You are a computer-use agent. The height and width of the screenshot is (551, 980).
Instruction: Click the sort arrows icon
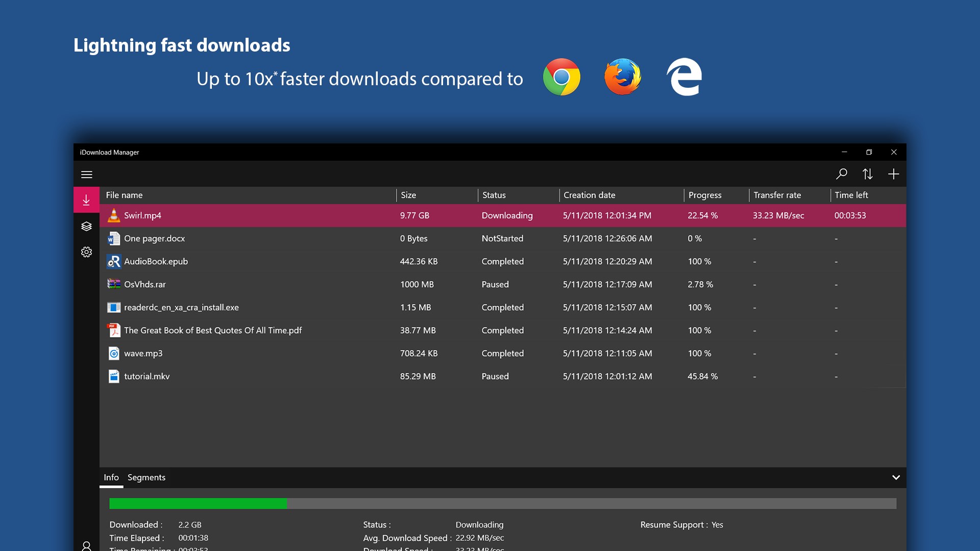pyautogui.click(x=867, y=174)
